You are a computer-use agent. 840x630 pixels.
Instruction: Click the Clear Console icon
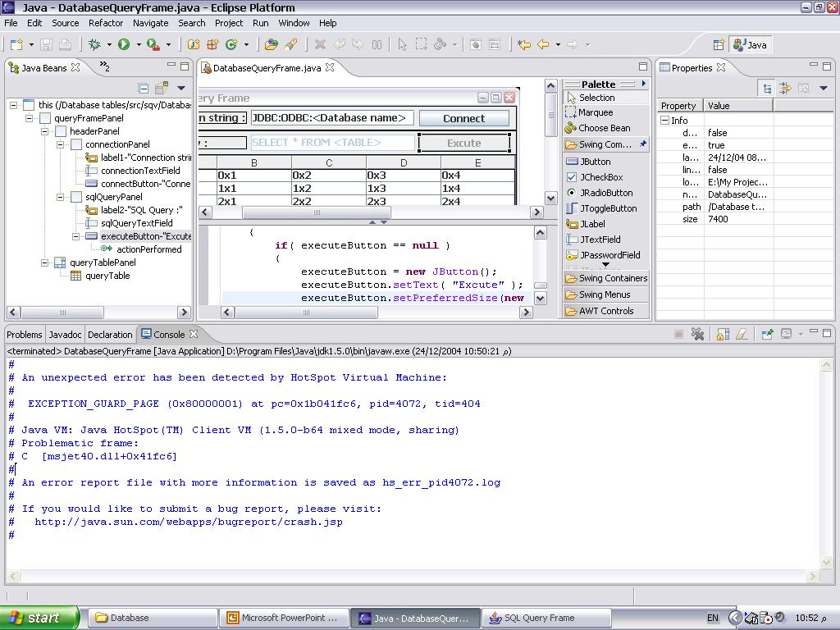pos(742,335)
